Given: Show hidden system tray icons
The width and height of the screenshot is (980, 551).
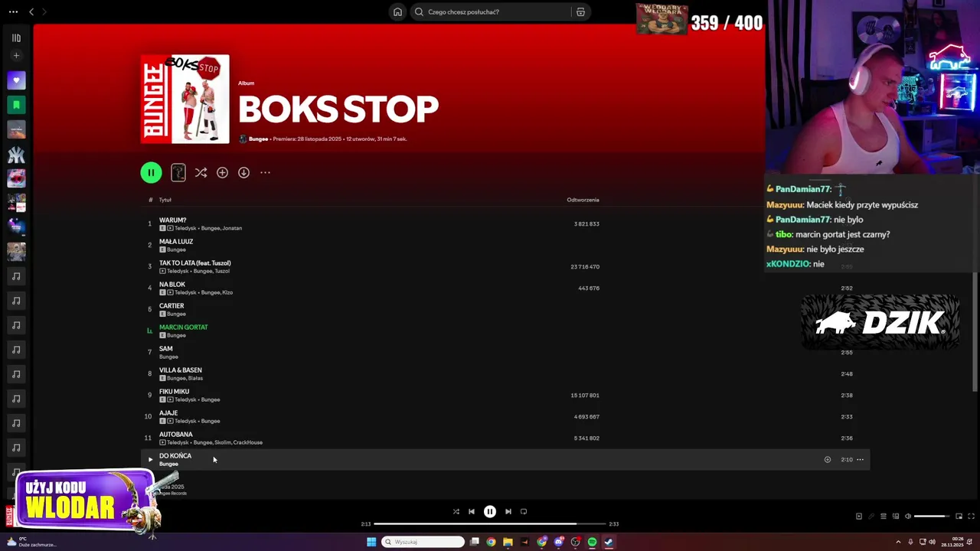Looking at the screenshot, I should pyautogui.click(x=898, y=542).
